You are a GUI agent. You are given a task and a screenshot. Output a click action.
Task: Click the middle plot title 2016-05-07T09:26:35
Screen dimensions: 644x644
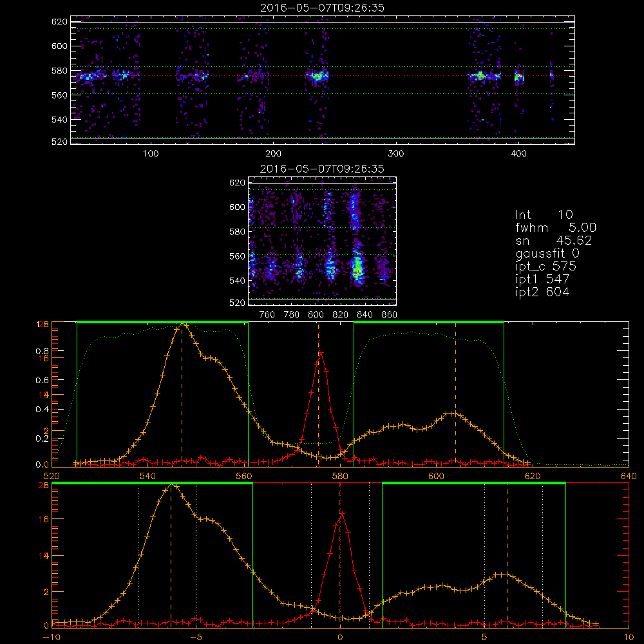[322, 169]
